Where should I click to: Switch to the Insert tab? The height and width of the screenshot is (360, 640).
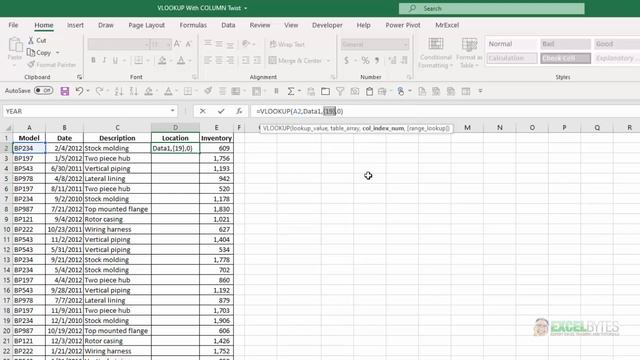coord(75,25)
